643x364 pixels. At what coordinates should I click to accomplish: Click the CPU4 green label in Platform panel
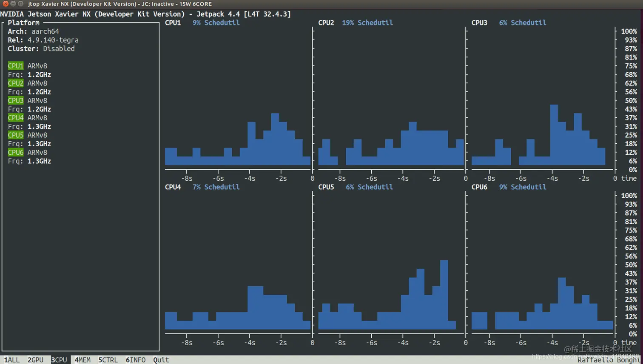(x=16, y=118)
